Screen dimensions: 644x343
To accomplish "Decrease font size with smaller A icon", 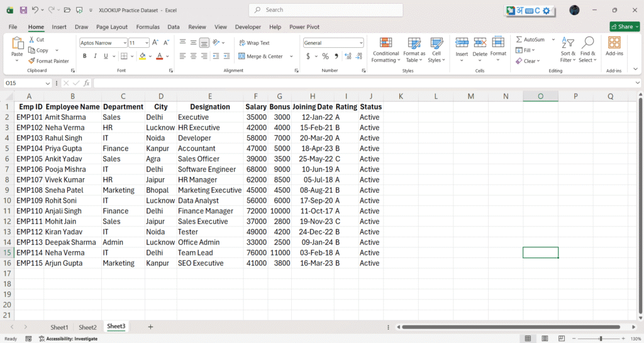I will (x=166, y=43).
